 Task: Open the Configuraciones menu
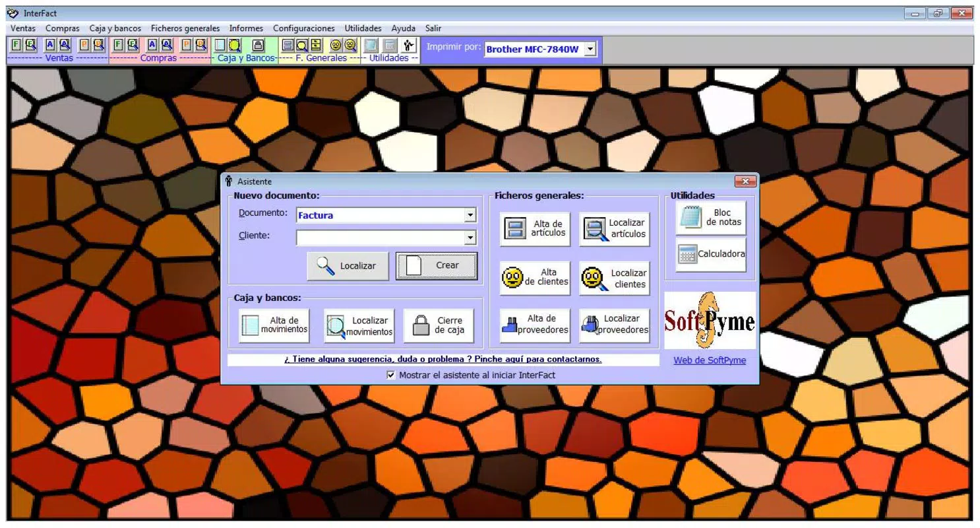(304, 28)
